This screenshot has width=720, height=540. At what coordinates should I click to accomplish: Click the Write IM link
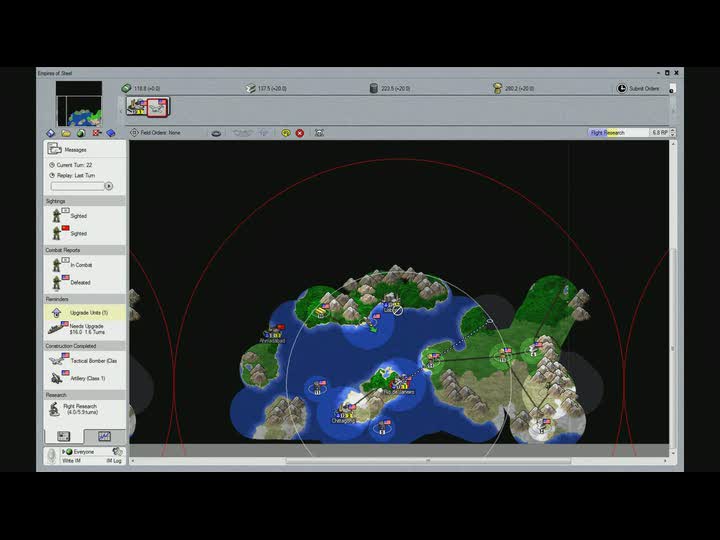click(71, 461)
